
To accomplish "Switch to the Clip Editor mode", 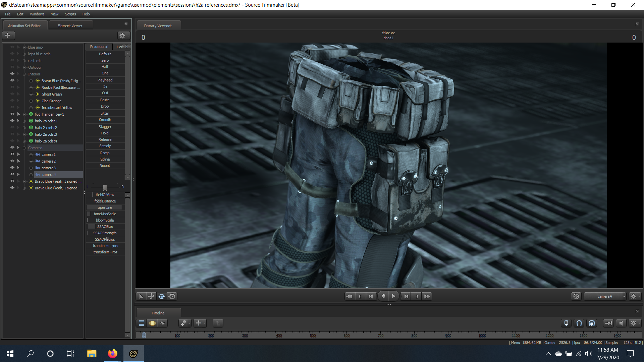I will tap(142, 323).
